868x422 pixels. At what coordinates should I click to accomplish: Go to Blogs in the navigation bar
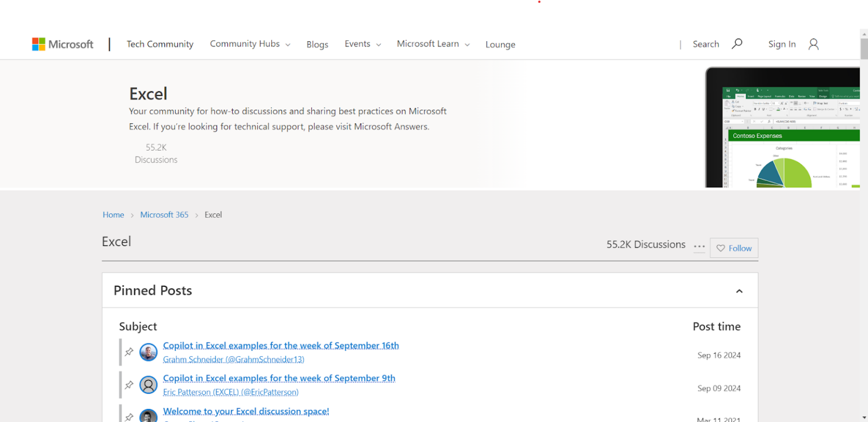pos(317,45)
